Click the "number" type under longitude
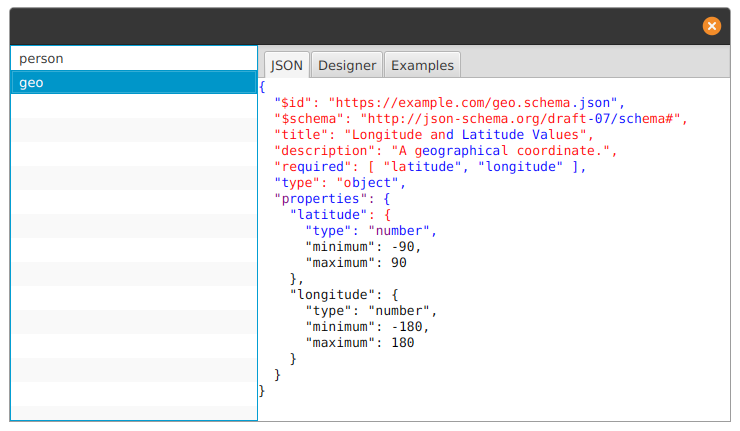 tap(399, 311)
